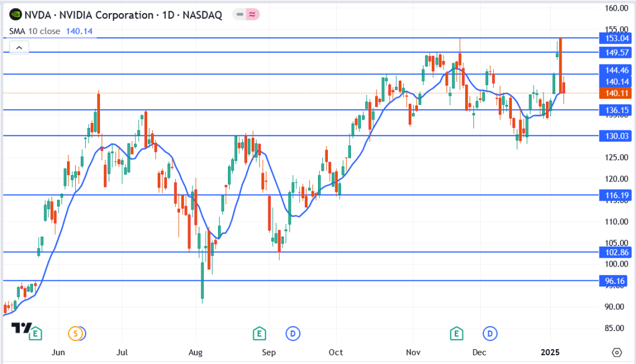Toggle the gray market status pill

(238, 15)
